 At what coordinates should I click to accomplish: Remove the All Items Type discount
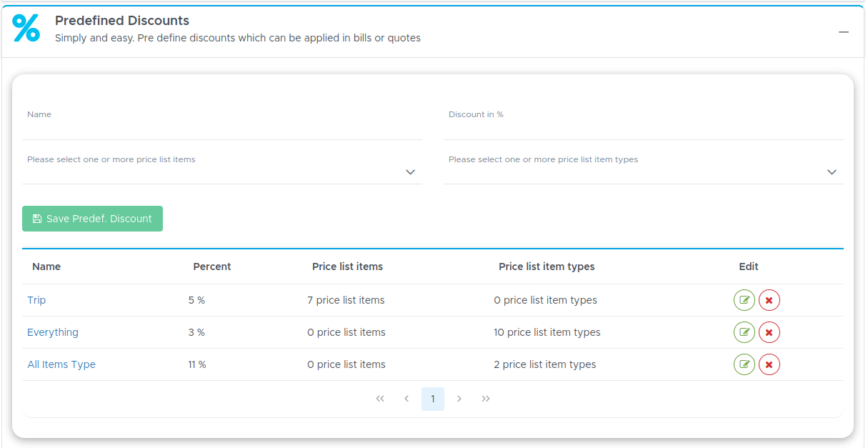pos(769,364)
